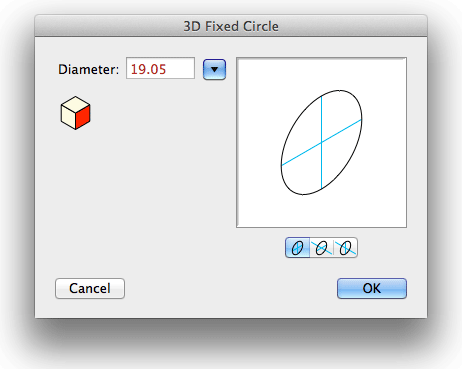The image size is (462, 369).
Task: Pick the third ellipse centerline style
Action: click(346, 248)
